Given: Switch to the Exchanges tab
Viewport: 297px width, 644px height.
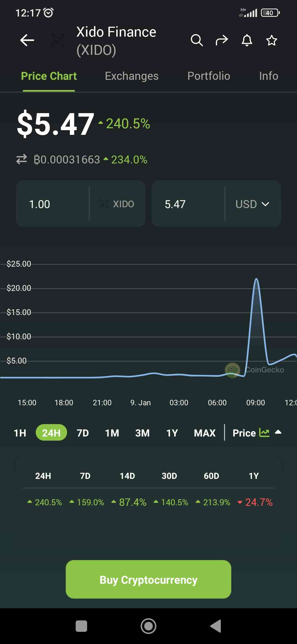Looking at the screenshot, I should click(131, 76).
